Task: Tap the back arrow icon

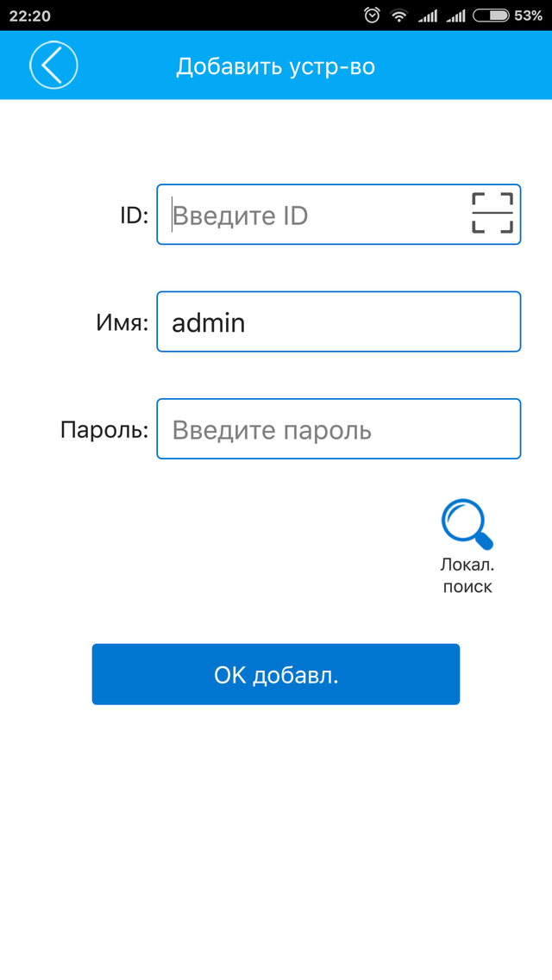Action: pyautogui.click(x=53, y=65)
